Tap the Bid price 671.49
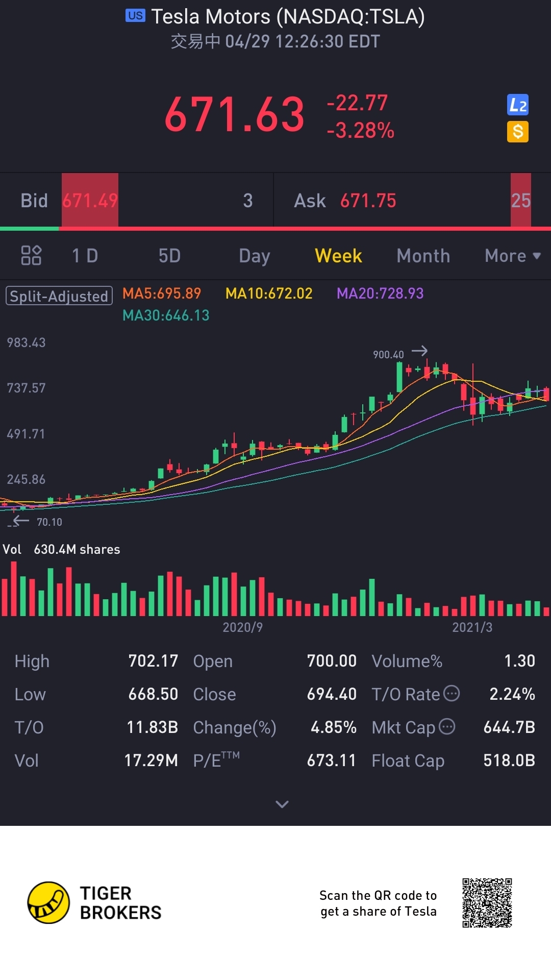 [x=90, y=201]
